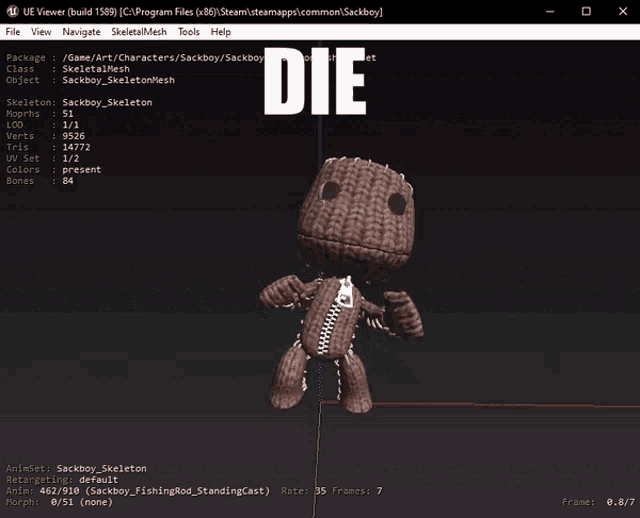The width and height of the screenshot is (640, 518).
Task: Click the 'Sackboy_SkeletonMesh' object name text
Action: coord(118,80)
